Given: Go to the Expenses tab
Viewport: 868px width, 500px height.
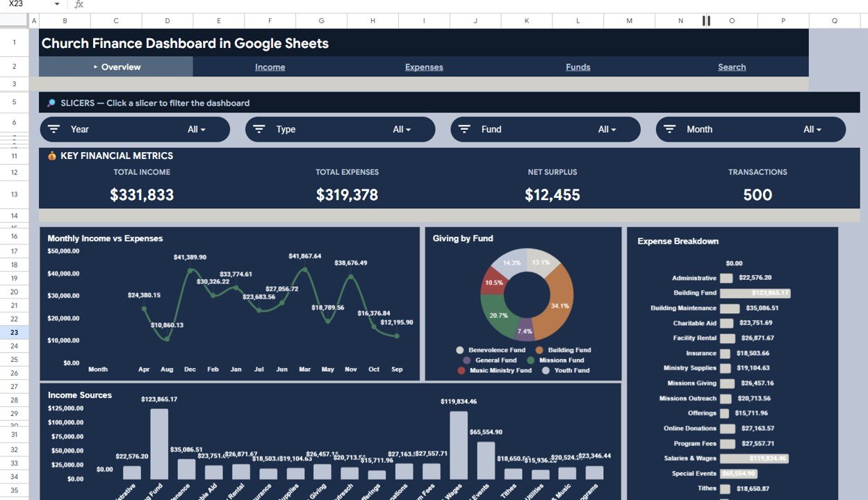Looking at the screenshot, I should (x=424, y=67).
